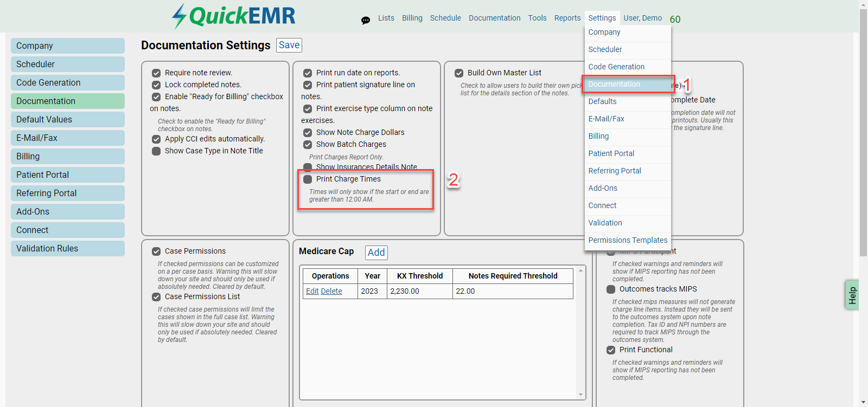Open the User, Demo menu
The image size is (868, 407).
pyautogui.click(x=643, y=18)
